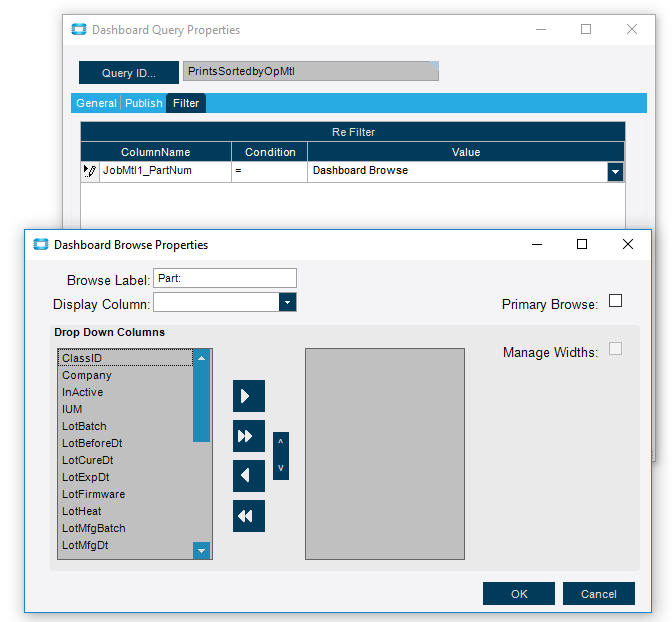Select LotMfgDt in the column list
Screen dimensions: 672x622
point(125,545)
